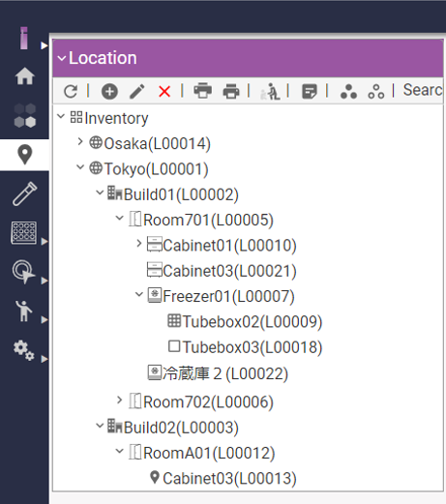Collapse the Inventory tree node
446x504 pixels.
tap(61, 116)
